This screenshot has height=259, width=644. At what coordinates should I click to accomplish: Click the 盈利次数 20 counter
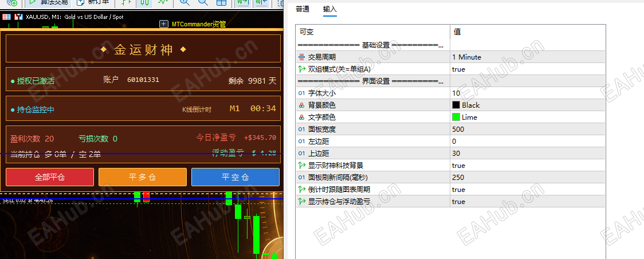click(x=32, y=139)
